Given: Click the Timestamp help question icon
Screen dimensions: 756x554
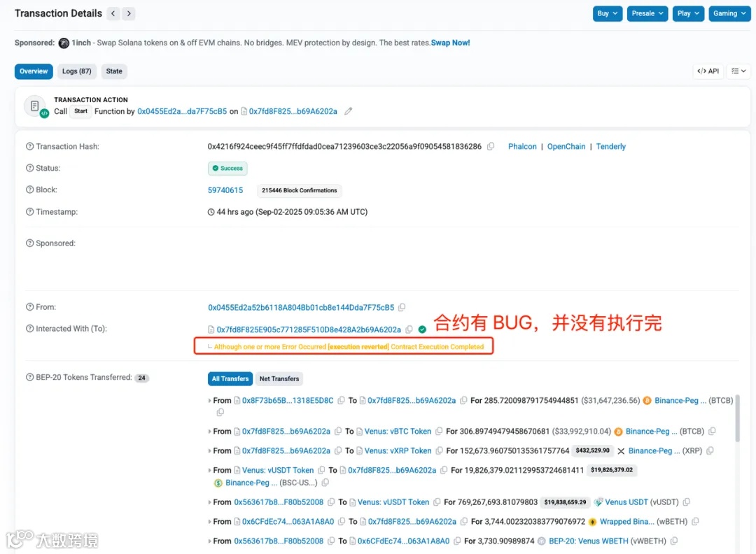Looking at the screenshot, I should point(30,212).
